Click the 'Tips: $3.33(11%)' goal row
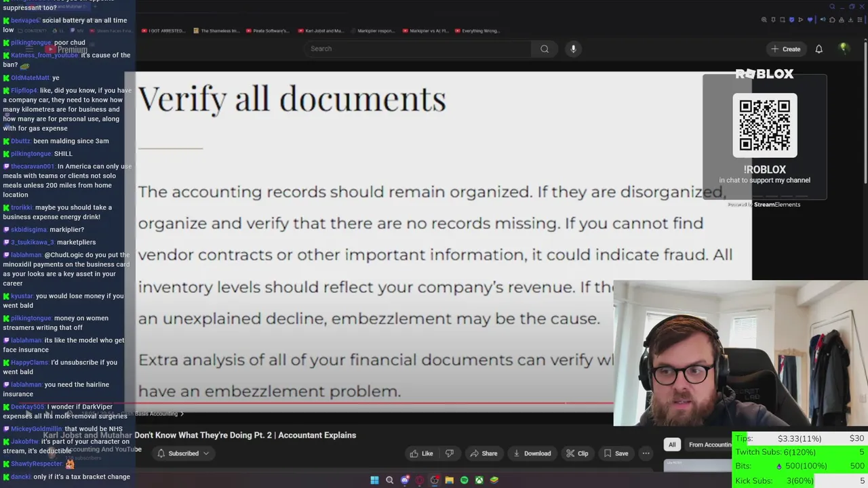 click(800, 439)
